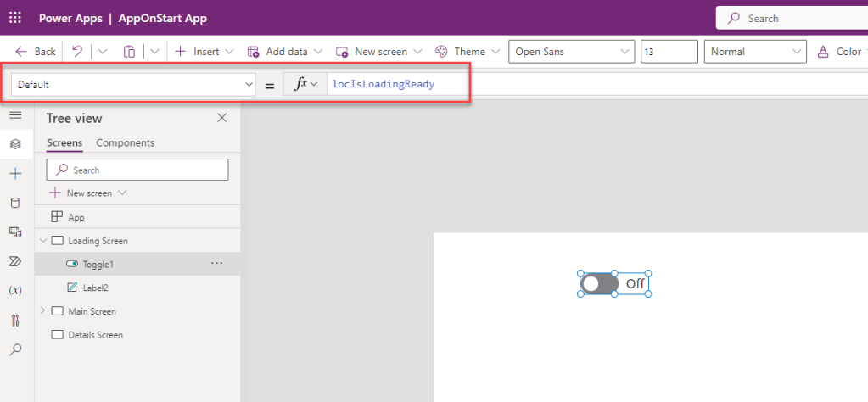The height and width of the screenshot is (402, 868).
Task: Open Variables icon in left rail
Action: click(x=15, y=290)
